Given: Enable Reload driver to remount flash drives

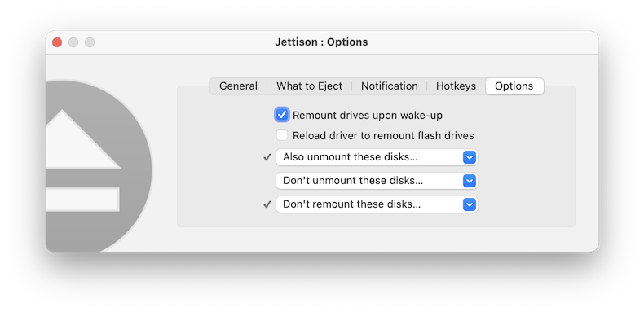Looking at the screenshot, I should tap(282, 135).
